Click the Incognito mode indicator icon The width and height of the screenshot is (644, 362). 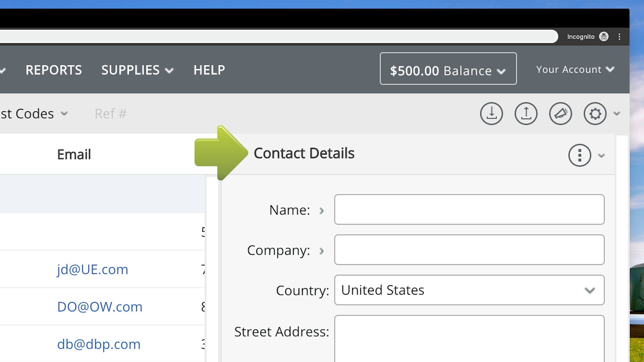pos(604,37)
